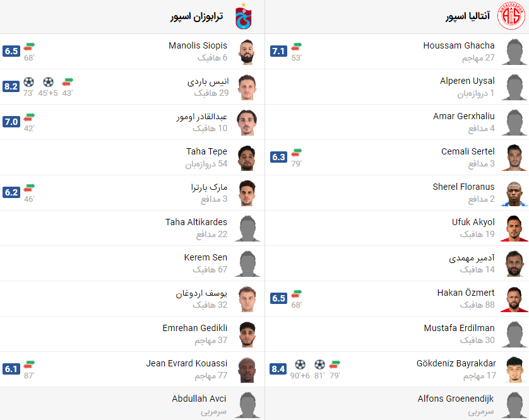529x420 pixels.
Task: Click Cemali Sertel substitution icon
Action: 297,152
